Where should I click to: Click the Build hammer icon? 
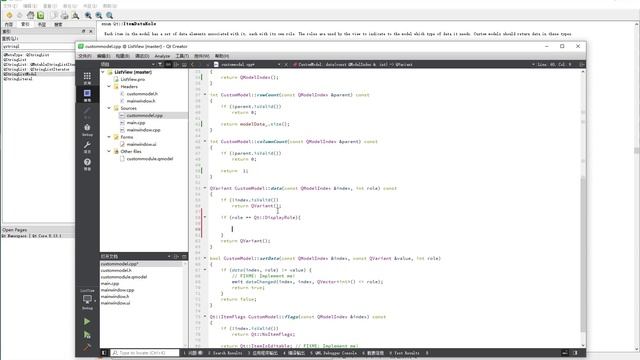pyautogui.click(x=87, y=347)
